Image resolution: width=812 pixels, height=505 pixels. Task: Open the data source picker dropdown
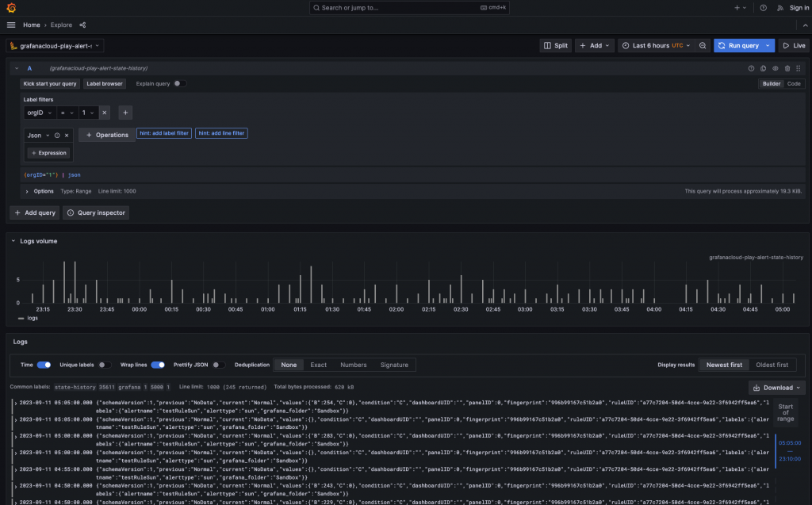[55, 45]
